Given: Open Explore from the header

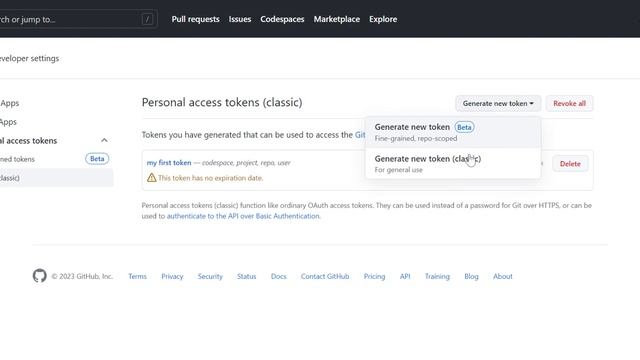Looking at the screenshot, I should [x=383, y=19].
